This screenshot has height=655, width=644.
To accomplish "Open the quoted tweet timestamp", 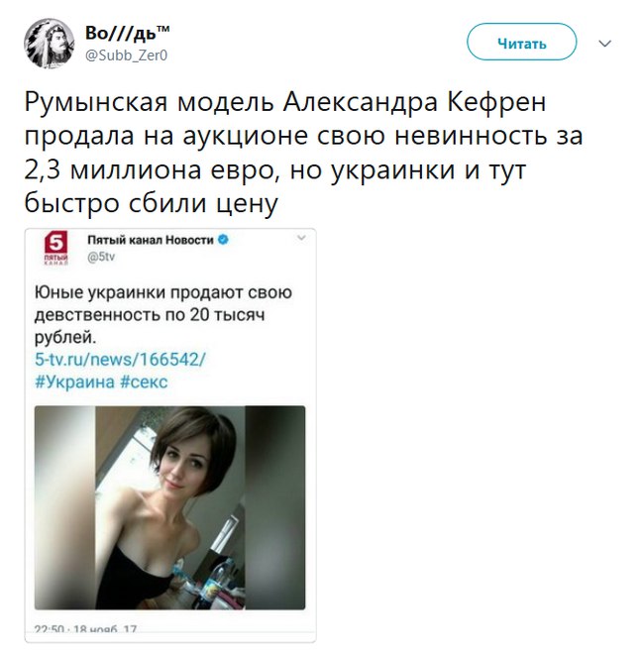I will (85, 628).
